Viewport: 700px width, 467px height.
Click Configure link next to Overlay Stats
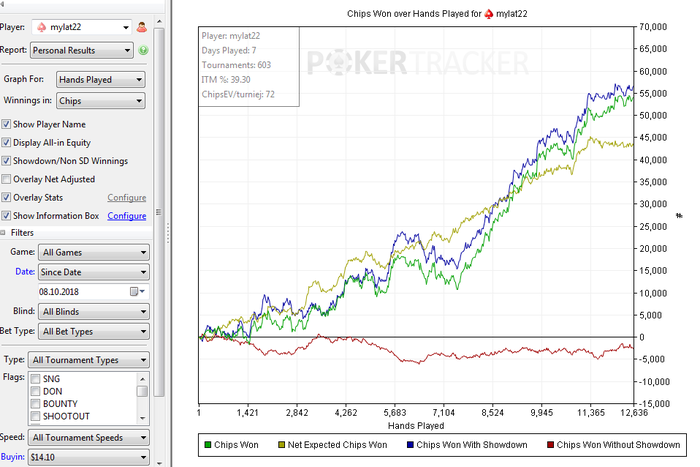point(127,197)
